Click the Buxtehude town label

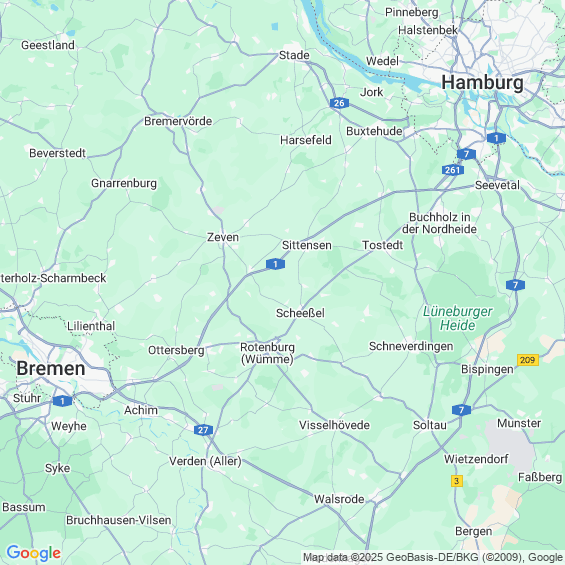tap(374, 131)
